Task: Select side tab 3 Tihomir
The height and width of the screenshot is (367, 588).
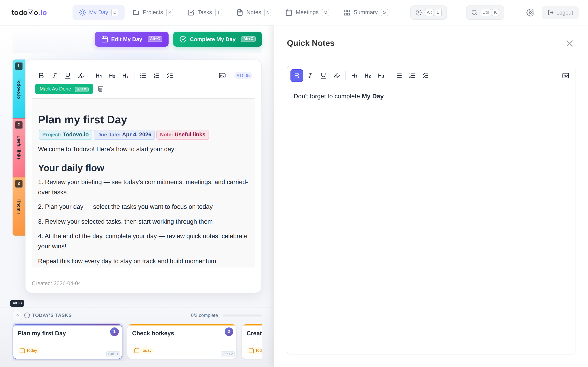Action: pyautogui.click(x=19, y=206)
